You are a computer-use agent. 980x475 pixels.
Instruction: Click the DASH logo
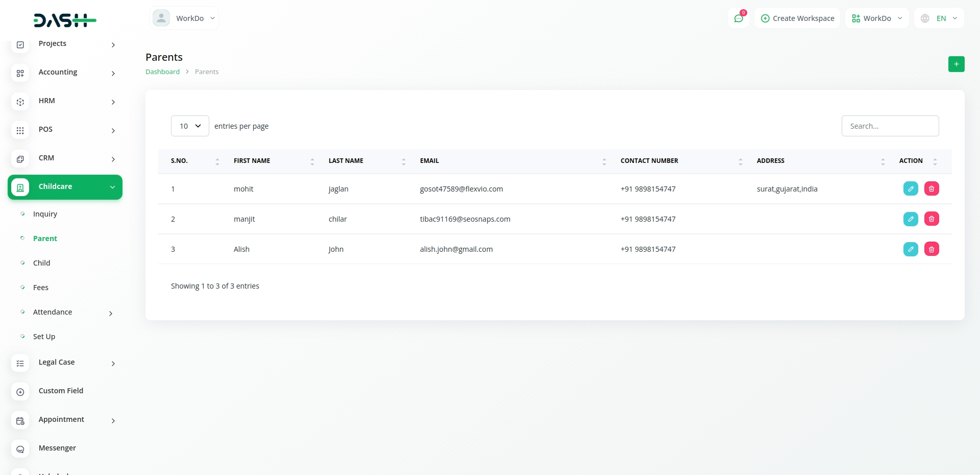(65, 20)
